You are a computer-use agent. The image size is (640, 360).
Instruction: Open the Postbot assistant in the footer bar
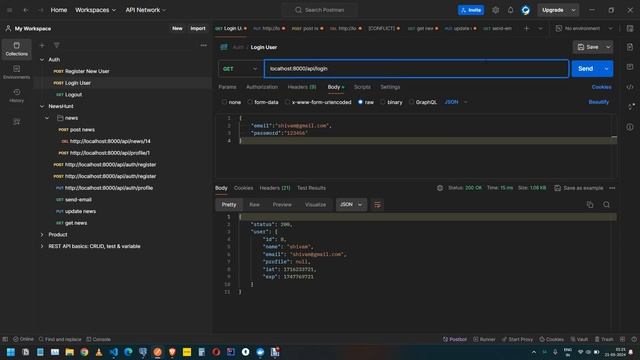[x=455, y=339]
